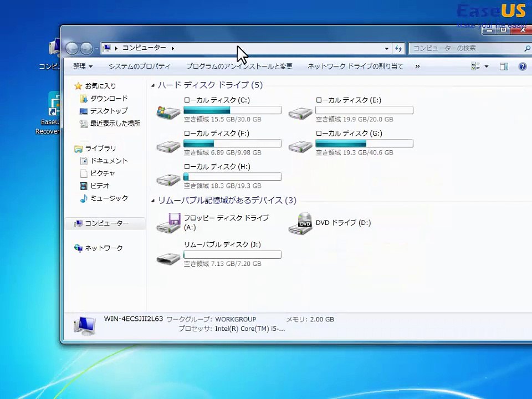Click the forward navigation arrow button

pos(86,49)
